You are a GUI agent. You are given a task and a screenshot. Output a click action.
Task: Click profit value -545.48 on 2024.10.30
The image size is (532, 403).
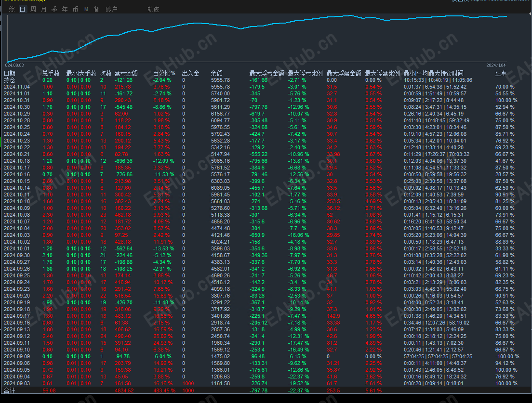[123, 107]
